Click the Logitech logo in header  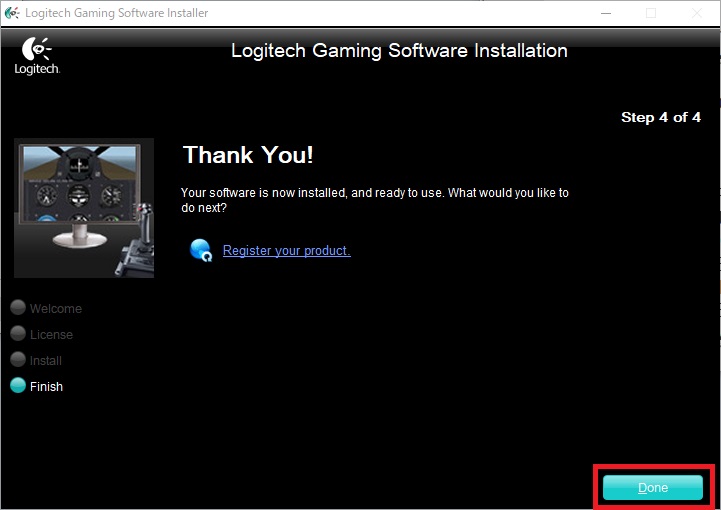click(x=37, y=56)
